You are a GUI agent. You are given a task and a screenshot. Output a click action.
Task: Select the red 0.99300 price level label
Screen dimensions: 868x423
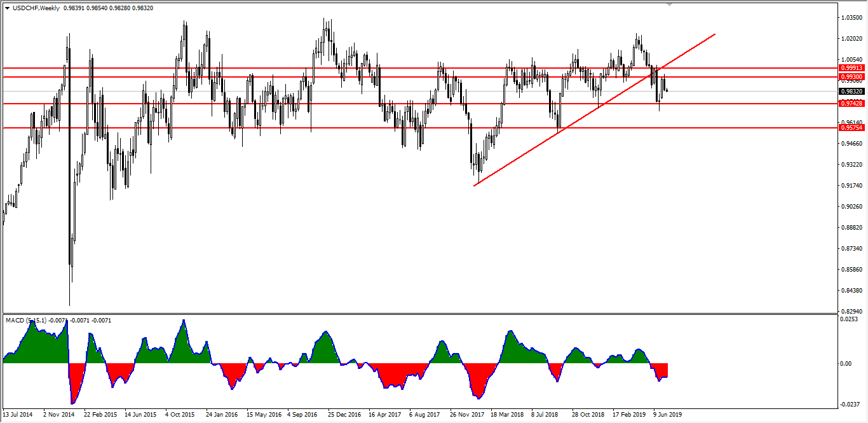(x=851, y=77)
